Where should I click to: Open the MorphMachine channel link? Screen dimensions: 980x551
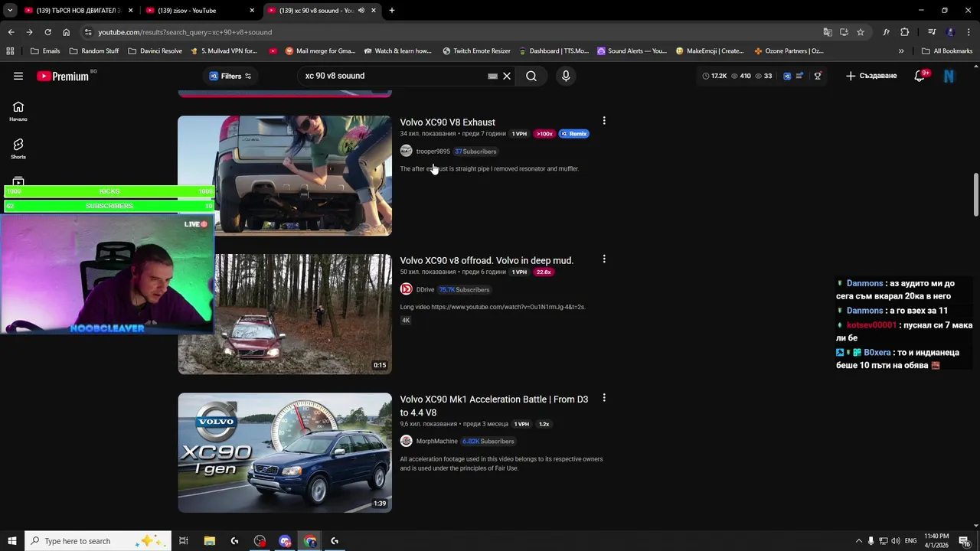click(x=436, y=442)
